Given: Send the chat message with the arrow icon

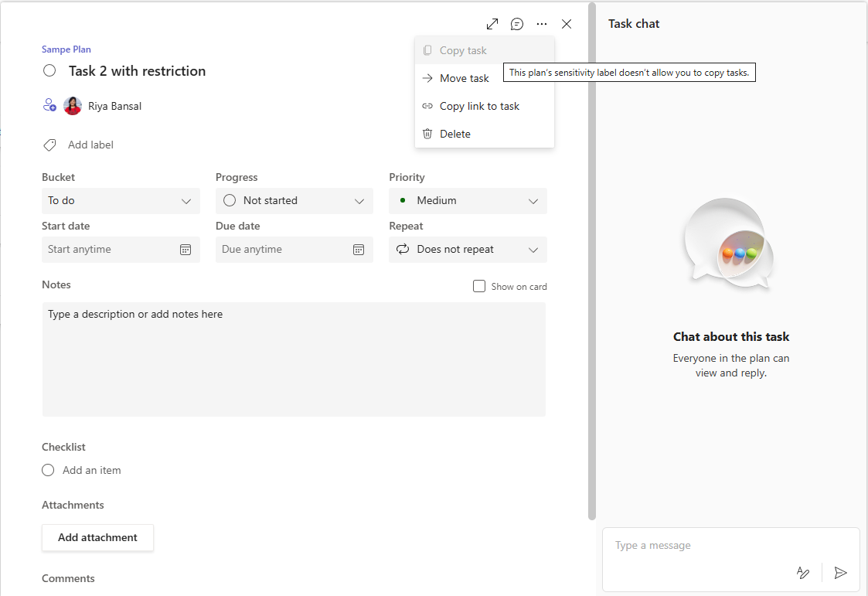Looking at the screenshot, I should [x=841, y=573].
